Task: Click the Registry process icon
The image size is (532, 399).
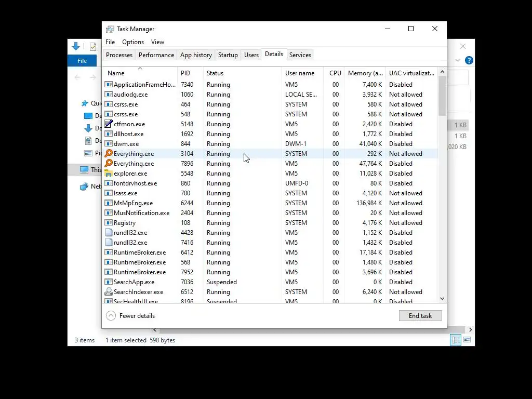Action: (108, 222)
